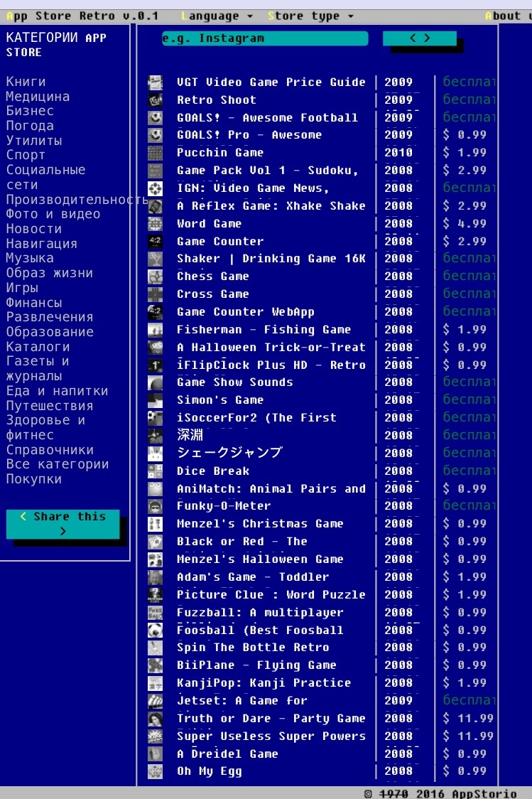Viewport: 532px width, 799px height.
Task: Click the Oh My Egg app icon
Action: point(155,771)
